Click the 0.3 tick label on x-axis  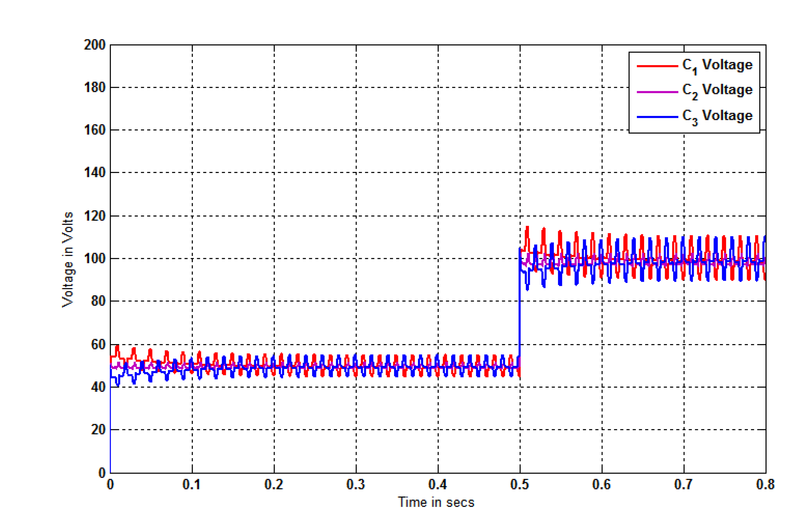tap(355, 484)
